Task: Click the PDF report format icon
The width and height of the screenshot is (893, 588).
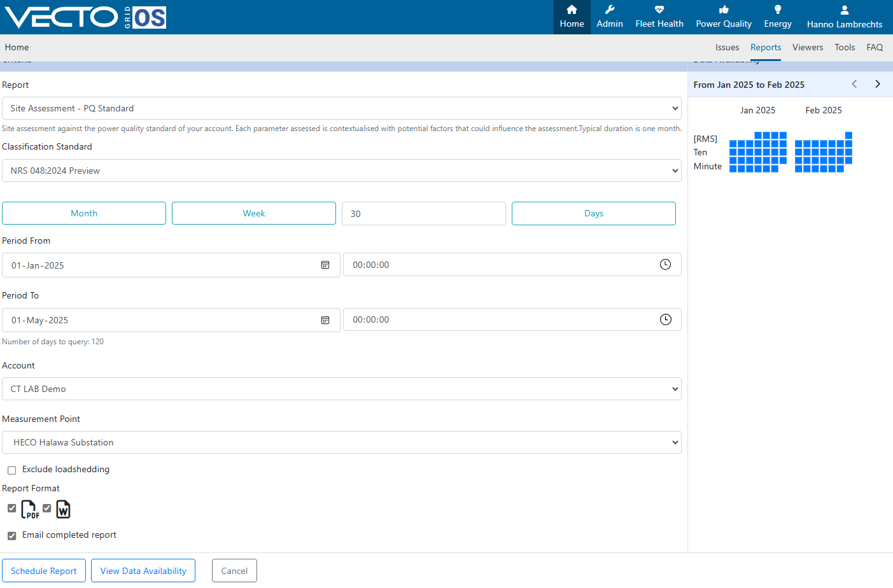Action: (x=30, y=510)
